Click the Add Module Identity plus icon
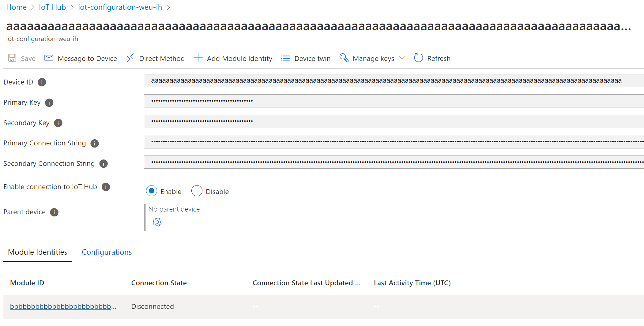The image size is (644, 326). pos(198,58)
